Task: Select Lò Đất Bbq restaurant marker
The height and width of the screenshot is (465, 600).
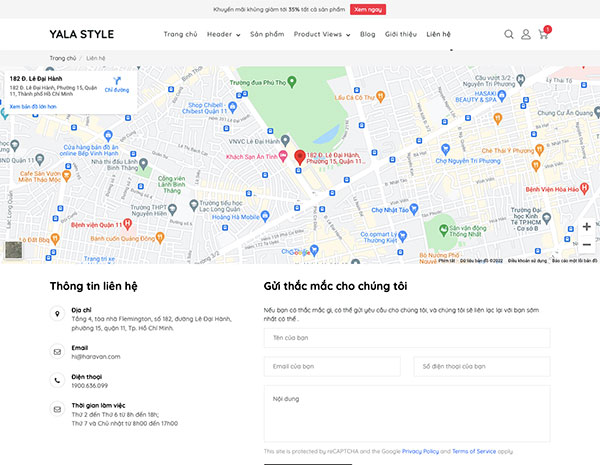Action: [x=55, y=239]
